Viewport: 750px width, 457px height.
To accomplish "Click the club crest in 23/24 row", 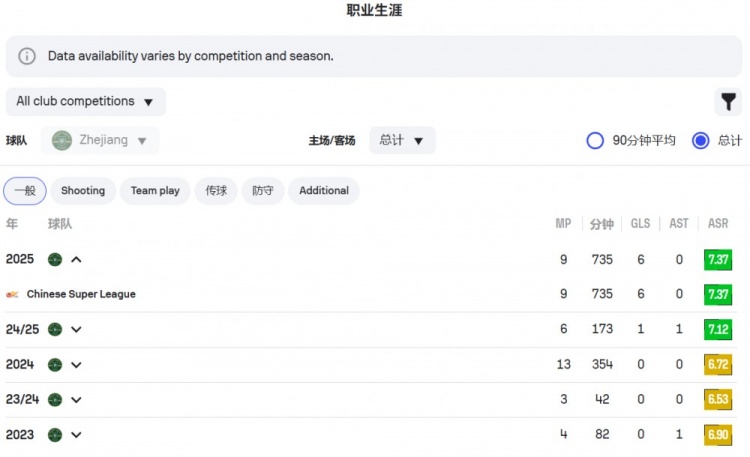I will point(55,400).
